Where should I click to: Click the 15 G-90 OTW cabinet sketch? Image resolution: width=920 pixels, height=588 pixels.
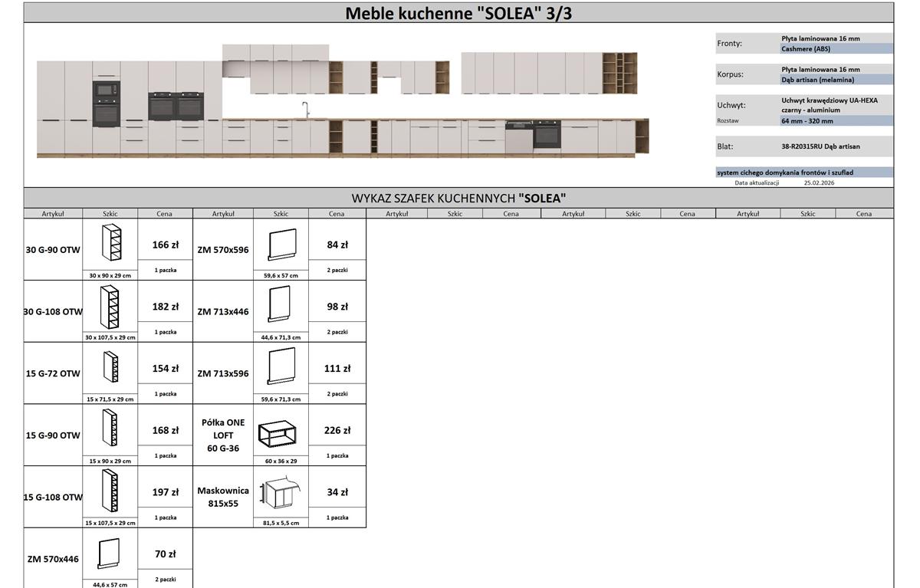tap(111, 429)
